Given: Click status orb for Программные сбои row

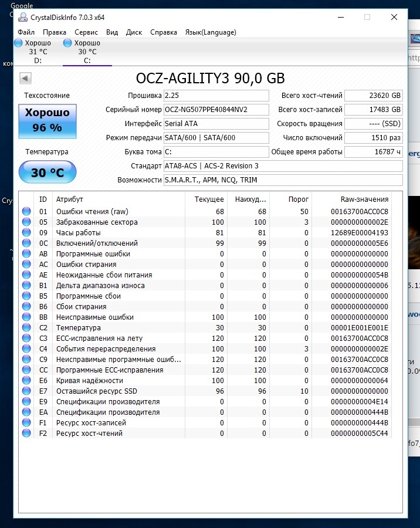Looking at the screenshot, I should click(x=26, y=296).
